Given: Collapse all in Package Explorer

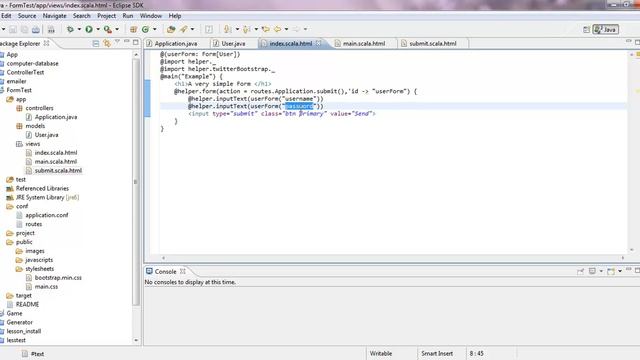Looking at the screenshot, I should coord(96,43).
